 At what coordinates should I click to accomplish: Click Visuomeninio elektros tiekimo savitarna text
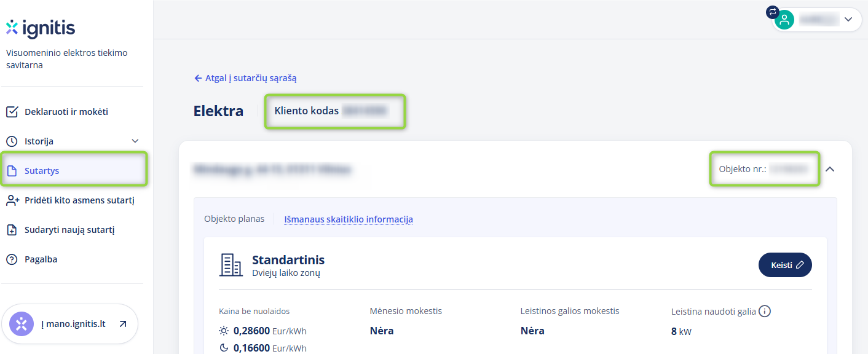point(67,59)
